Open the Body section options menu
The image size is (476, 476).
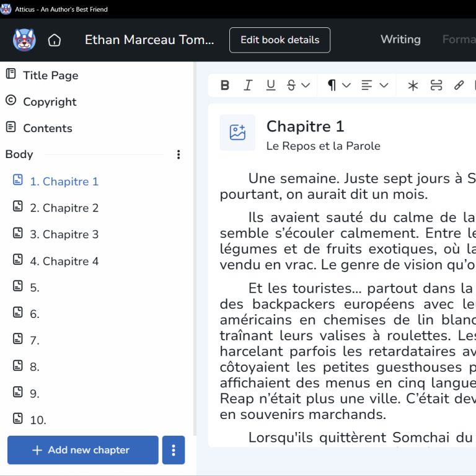pos(178,154)
